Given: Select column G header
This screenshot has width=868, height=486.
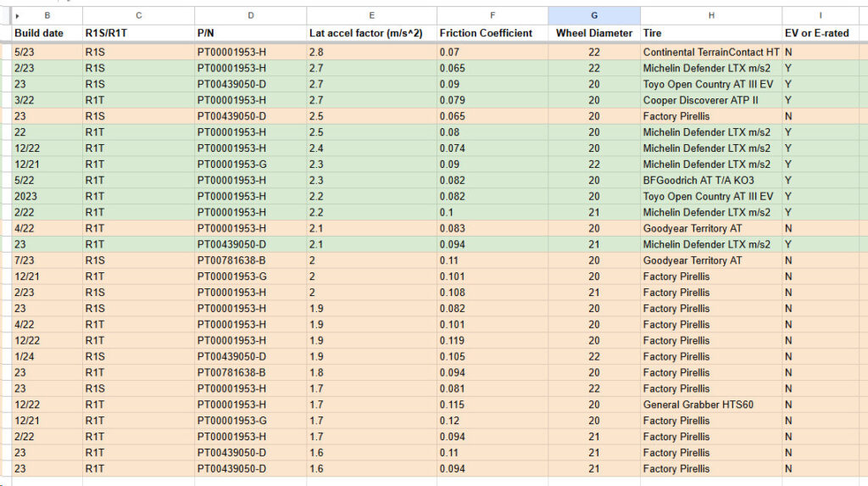Looking at the screenshot, I should click(594, 15).
